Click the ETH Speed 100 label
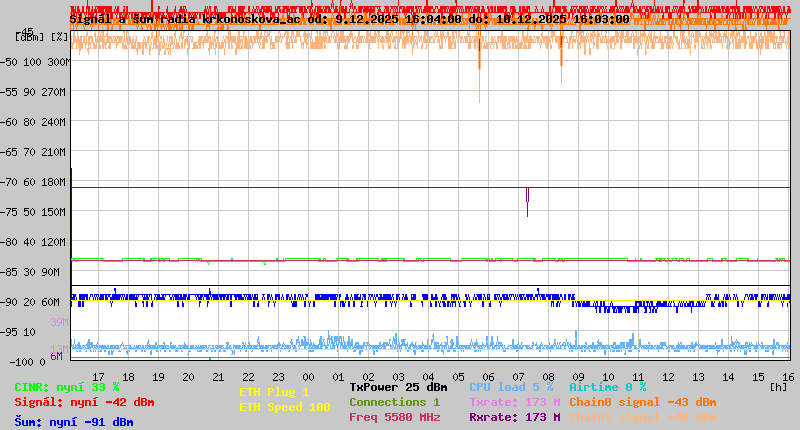800x430 pixels. pos(284,407)
